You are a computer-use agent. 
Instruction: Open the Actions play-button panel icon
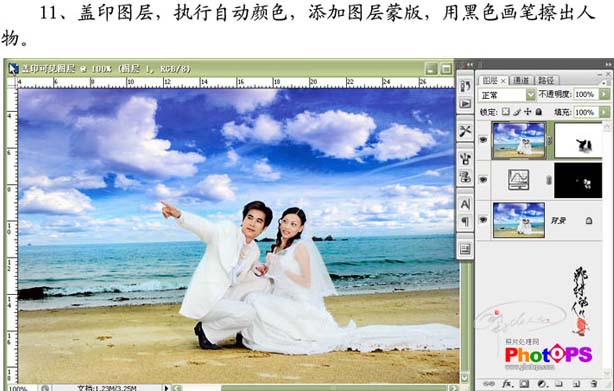[x=465, y=104]
